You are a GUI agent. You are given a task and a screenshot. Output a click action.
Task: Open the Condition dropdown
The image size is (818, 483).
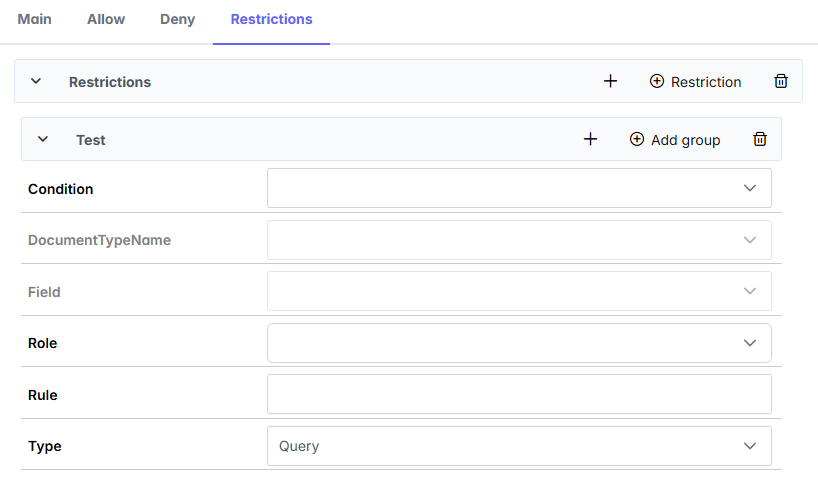(x=519, y=188)
